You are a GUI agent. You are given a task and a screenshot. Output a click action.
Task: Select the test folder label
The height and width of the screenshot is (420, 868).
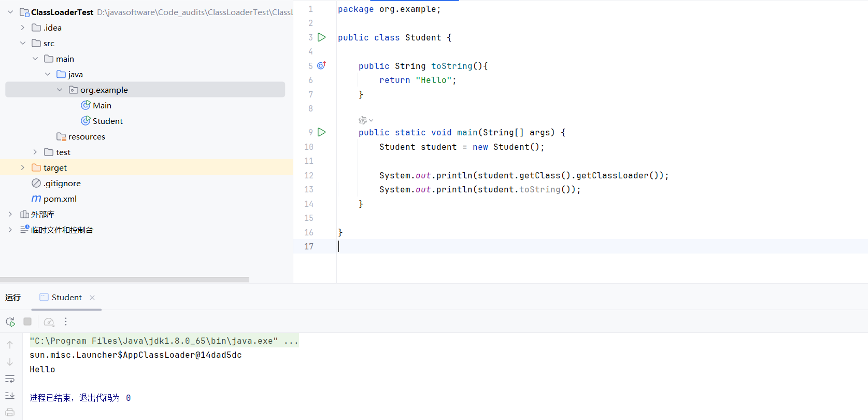click(63, 152)
